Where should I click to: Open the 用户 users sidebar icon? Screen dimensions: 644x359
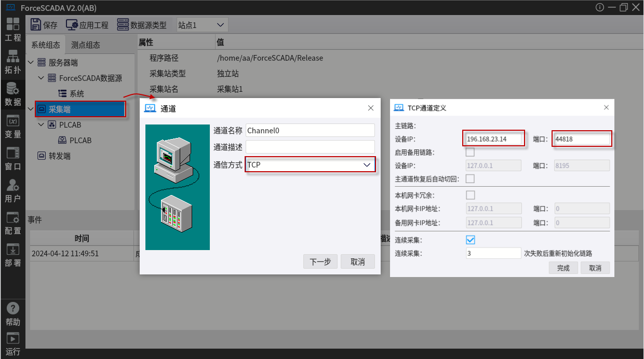[12, 190]
